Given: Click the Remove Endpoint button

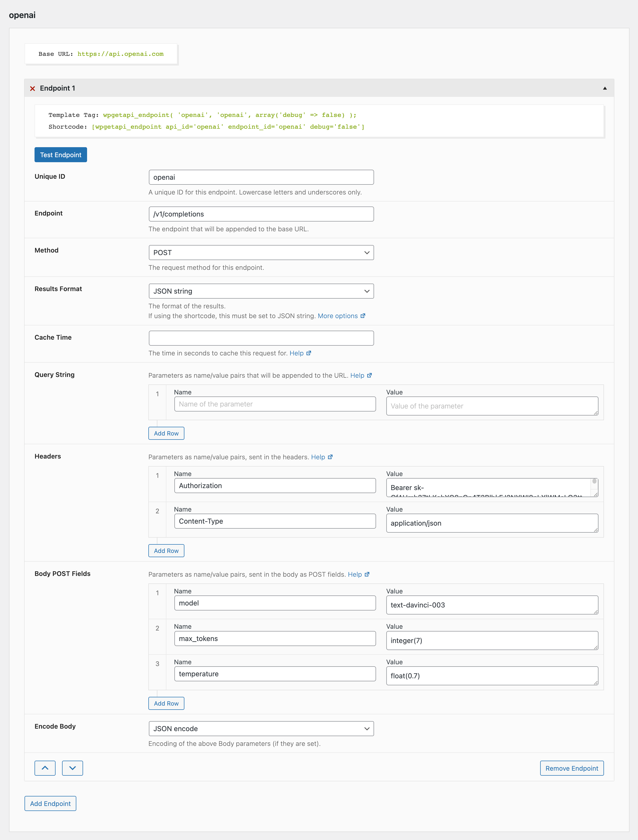Looking at the screenshot, I should [571, 768].
